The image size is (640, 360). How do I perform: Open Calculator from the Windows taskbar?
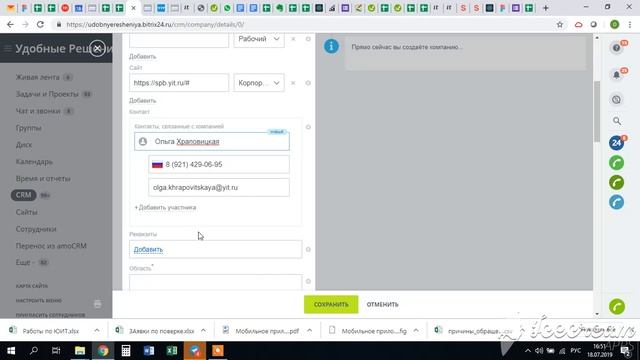coord(126,351)
